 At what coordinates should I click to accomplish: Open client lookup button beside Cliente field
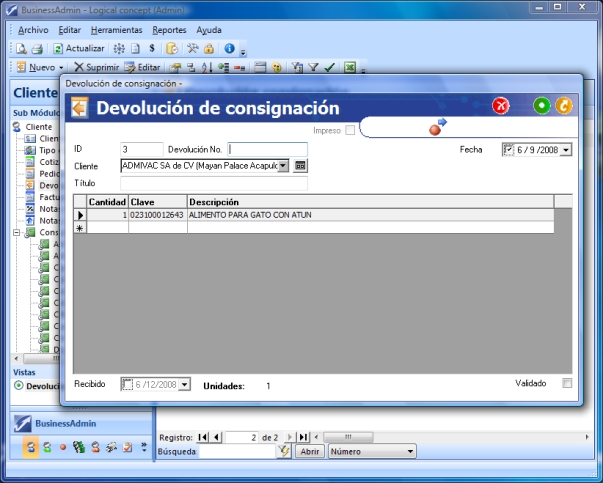click(300, 166)
